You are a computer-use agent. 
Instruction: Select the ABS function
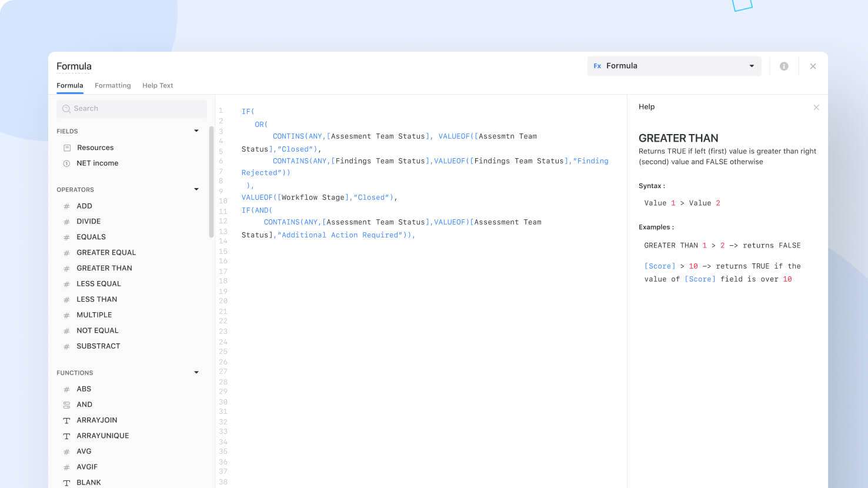pos(84,389)
